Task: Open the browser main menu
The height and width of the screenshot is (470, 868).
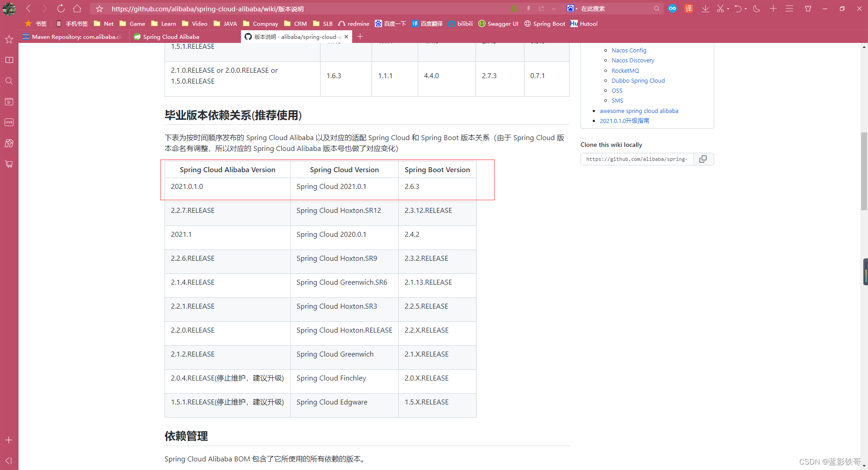Action: 789,9
